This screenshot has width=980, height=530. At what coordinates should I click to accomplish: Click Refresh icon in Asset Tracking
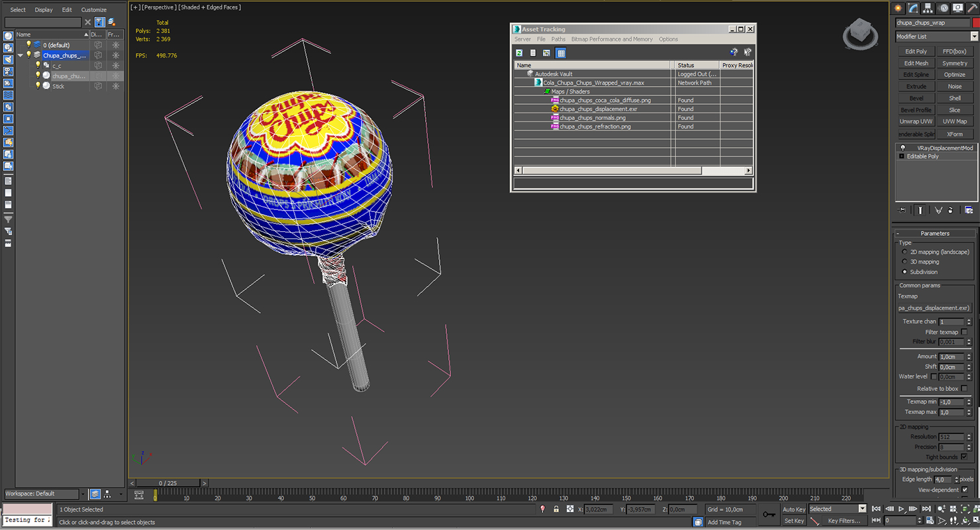(519, 52)
